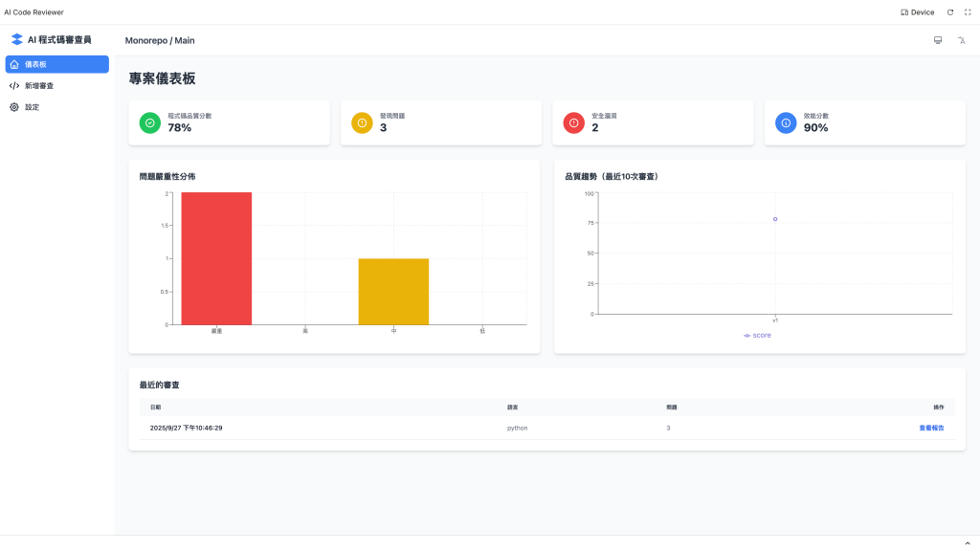Click the red security vulnerabilities icon
Screen dimensions: 980x551
(574, 123)
